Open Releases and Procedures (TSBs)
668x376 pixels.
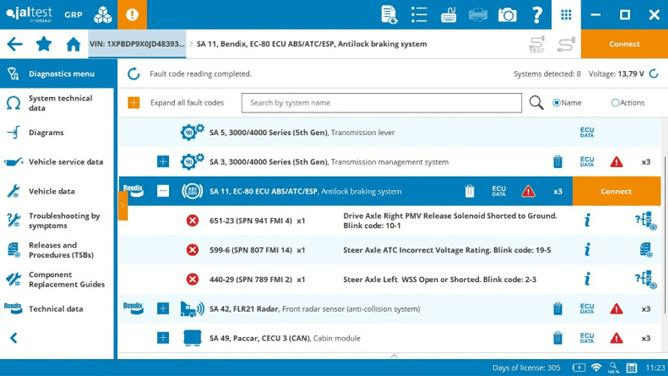coord(57,250)
